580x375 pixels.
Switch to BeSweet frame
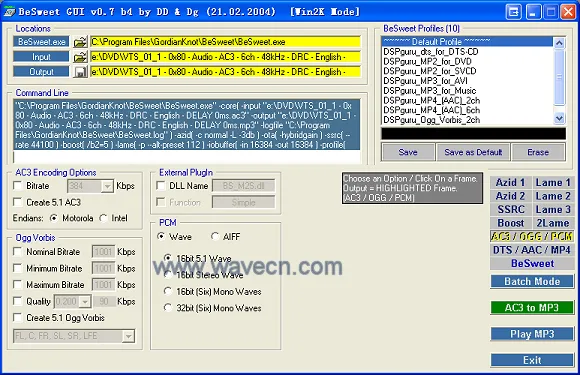532,263
